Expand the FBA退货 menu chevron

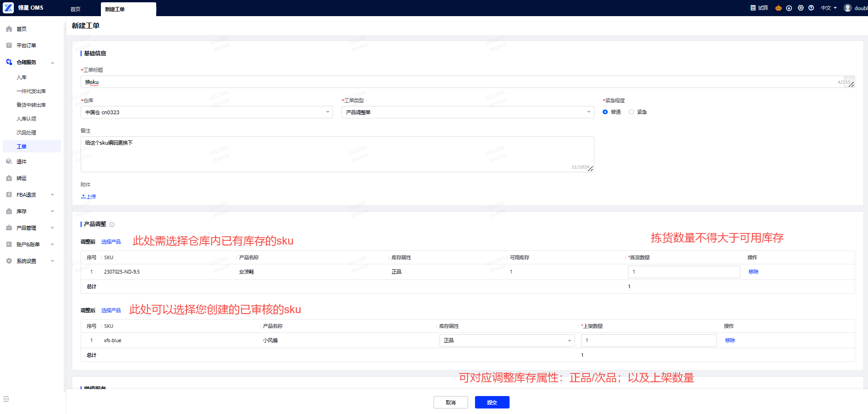coord(53,195)
